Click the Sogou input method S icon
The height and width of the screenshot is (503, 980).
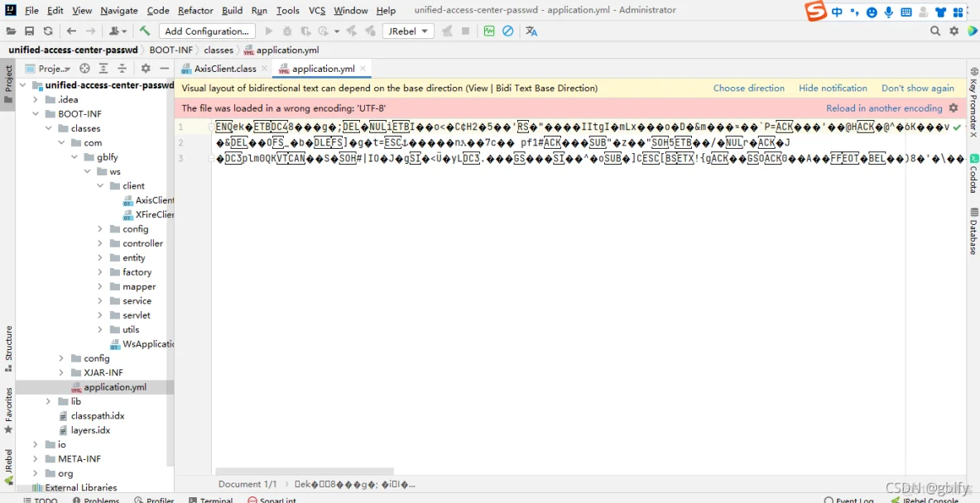pyautogui.click(x=815, y=12)
